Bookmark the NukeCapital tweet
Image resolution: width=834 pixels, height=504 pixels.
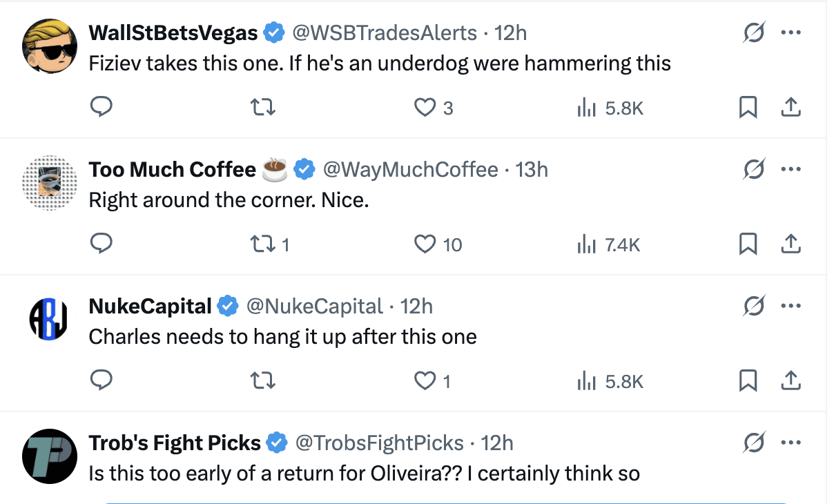(748, 380)
